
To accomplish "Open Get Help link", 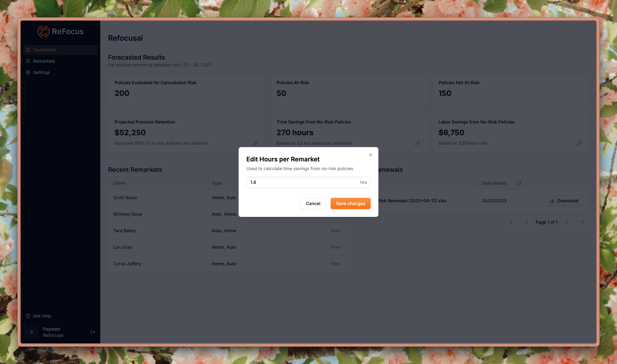I will 42,316.
